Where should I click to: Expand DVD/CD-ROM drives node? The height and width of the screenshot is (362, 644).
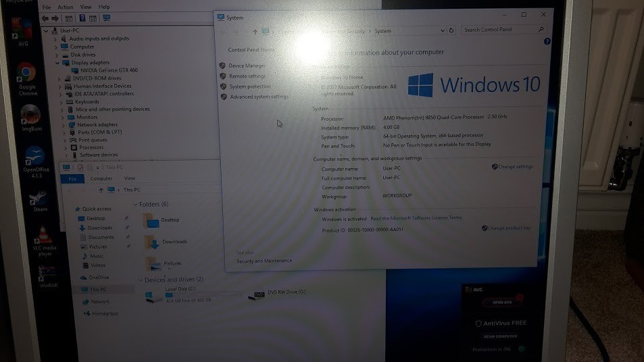[59, 78]
